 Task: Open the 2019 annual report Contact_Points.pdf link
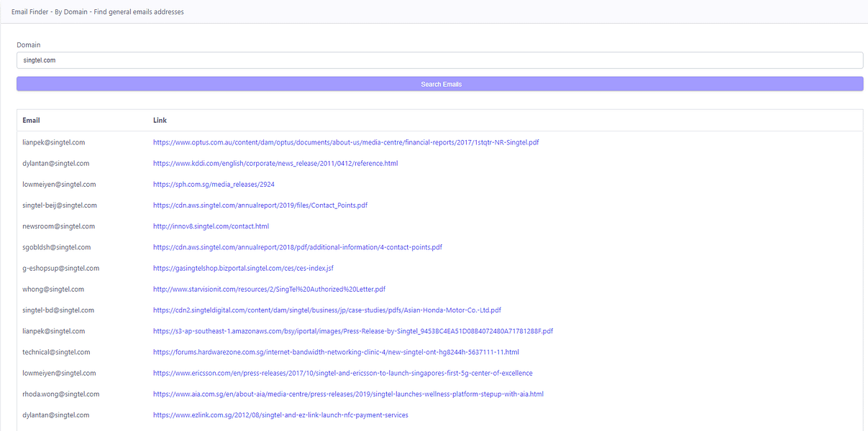260,205
